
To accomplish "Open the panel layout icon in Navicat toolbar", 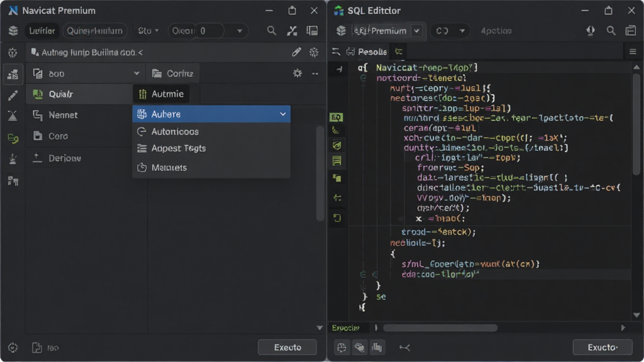I will pos(312,31).
